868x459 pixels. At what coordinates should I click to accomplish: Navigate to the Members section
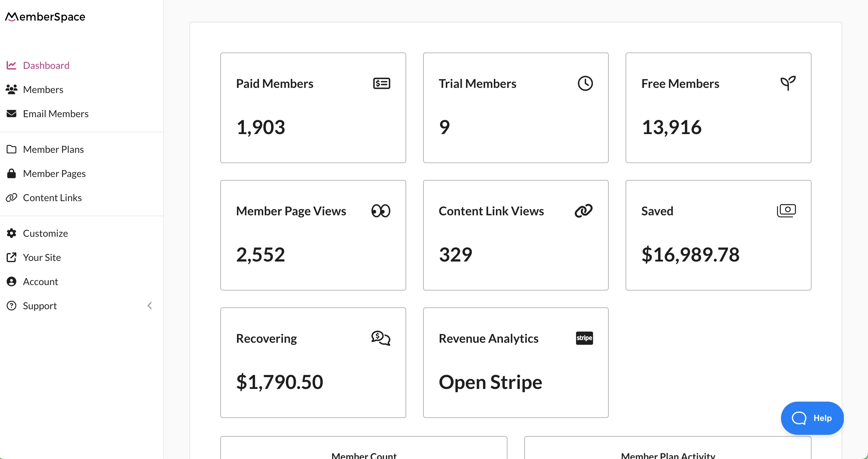(x=43, y=89)
